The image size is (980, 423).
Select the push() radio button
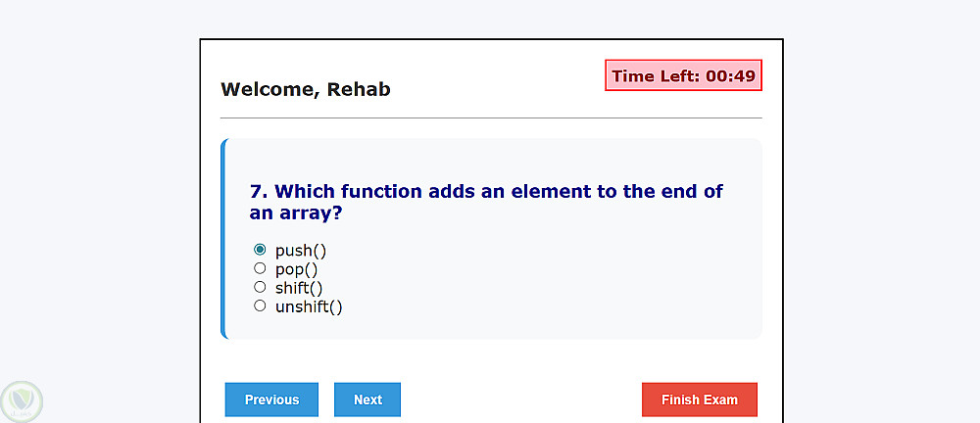(x=260, y=250)
